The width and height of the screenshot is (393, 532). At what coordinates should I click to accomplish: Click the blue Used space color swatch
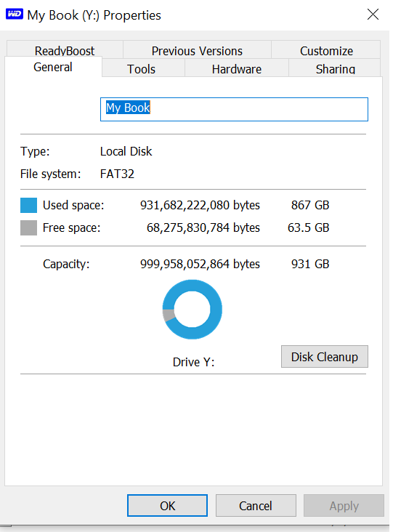pos(28,205)
